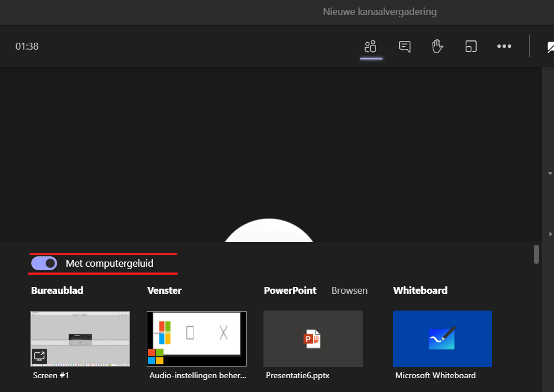This screenshot has width=554, height=392.
Task: Click the Presentatie6.pptx file name
Action: tap(298, 375)
